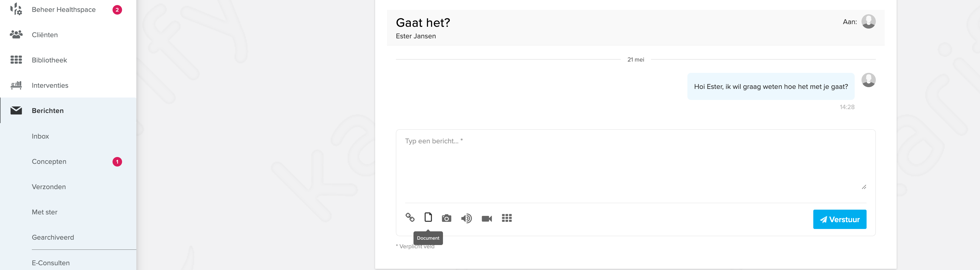
Task: Attach a video using the camcorder icon
Action: point(486,219)
